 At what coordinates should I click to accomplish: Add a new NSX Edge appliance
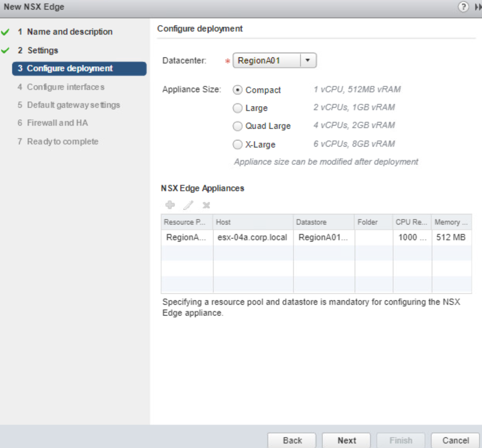(x=170, y=205)
